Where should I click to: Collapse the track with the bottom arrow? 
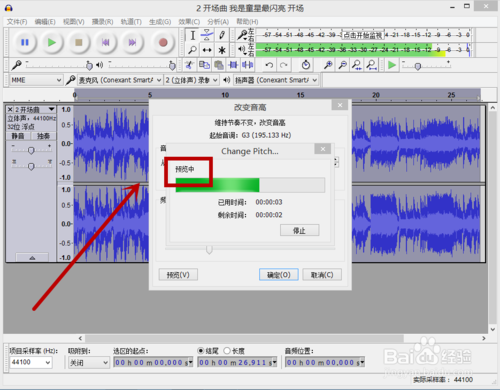[x=32, y=258]
